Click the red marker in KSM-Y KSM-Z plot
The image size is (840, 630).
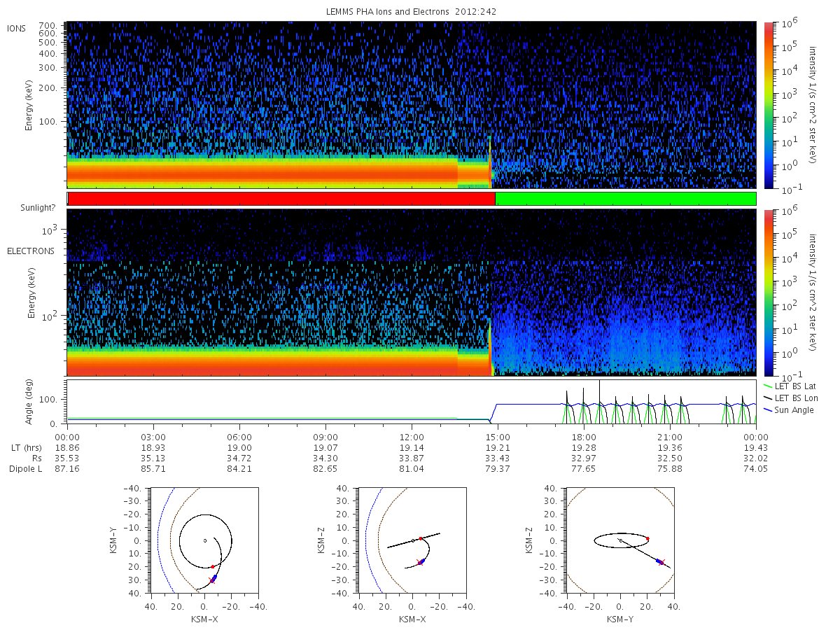pyautogui.click(x=647, y=538)
